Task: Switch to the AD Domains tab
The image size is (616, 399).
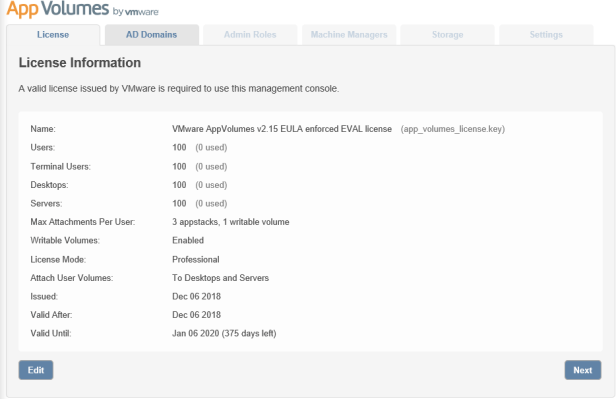Action: coord(152,35)
